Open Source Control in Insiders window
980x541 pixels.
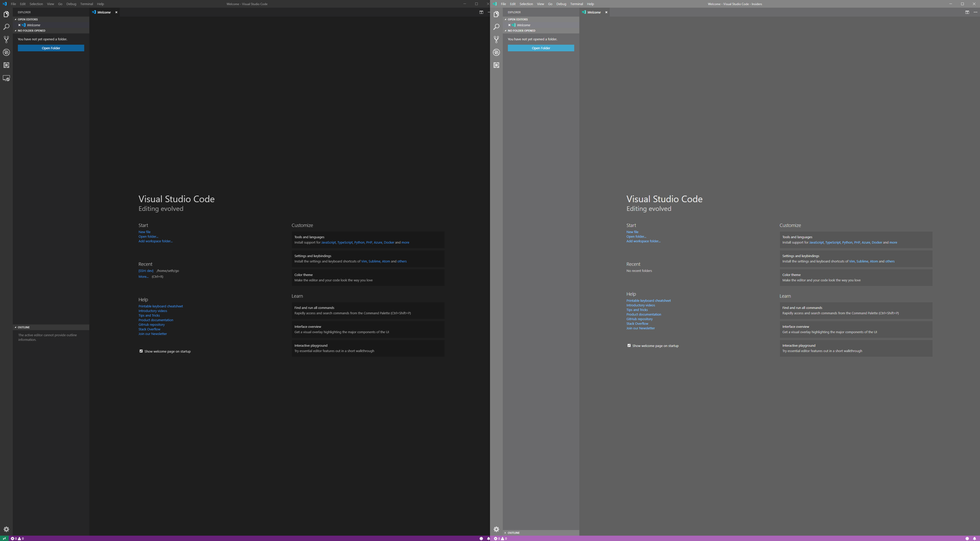[496, 40]
